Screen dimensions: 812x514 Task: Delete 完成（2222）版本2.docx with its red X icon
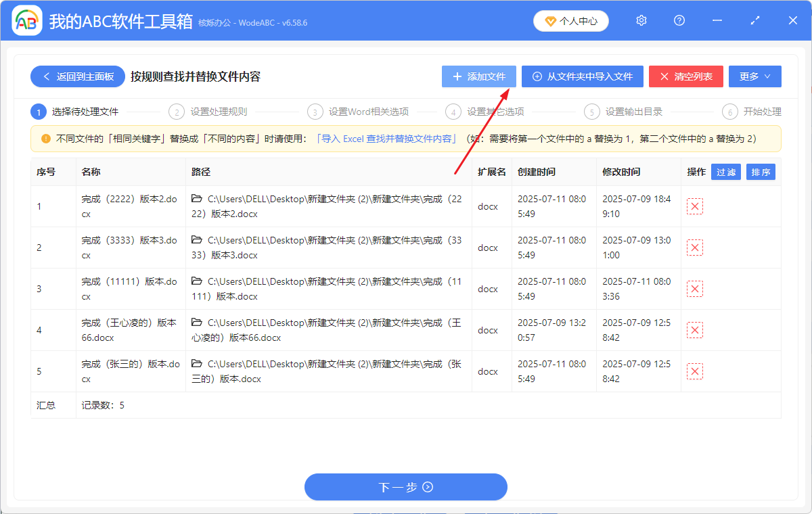click(695, 206)
